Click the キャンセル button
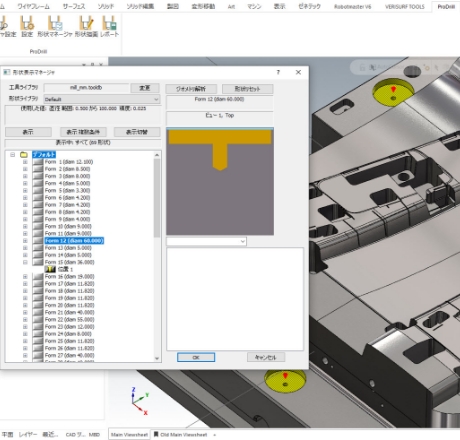Image resolution: width=460 pixels, height=440 pixels. (266, 357)
